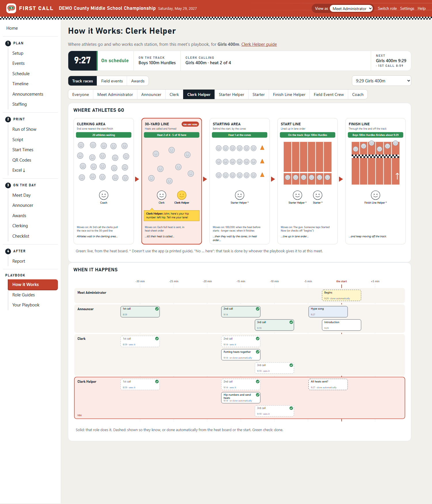Click the red arrow after Start Line card

[341, 179]
